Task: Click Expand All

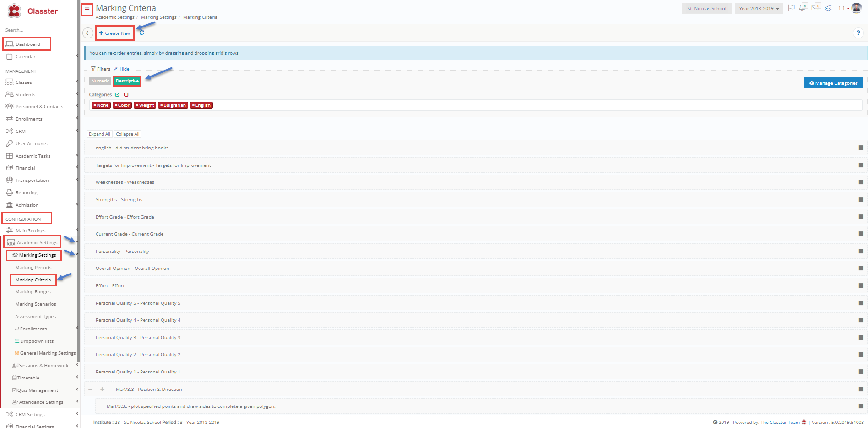Action: [99, 134]
